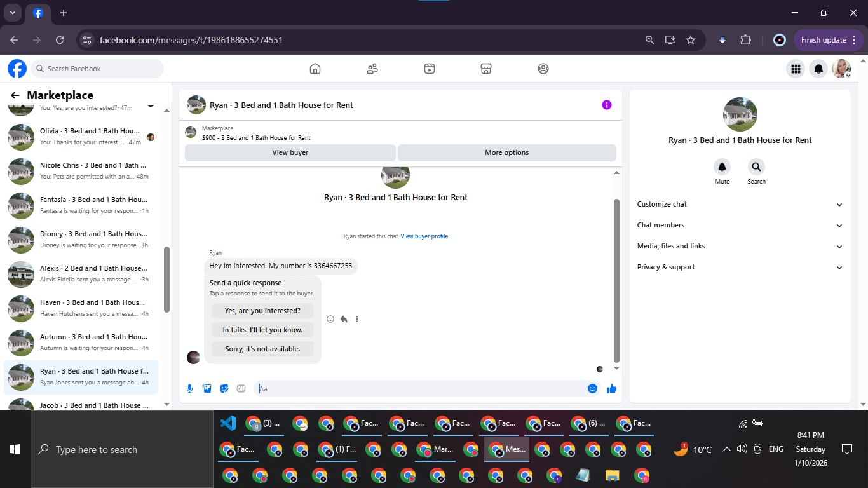
Task: Choose a sticker icon
Action: [x=224, y=388]
